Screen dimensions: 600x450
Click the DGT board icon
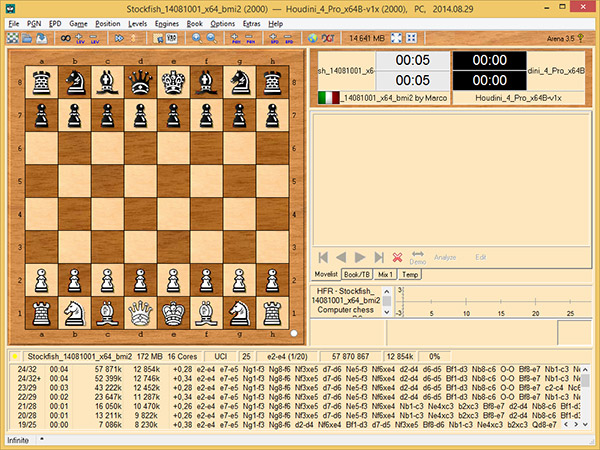click(x=328, y=38)
